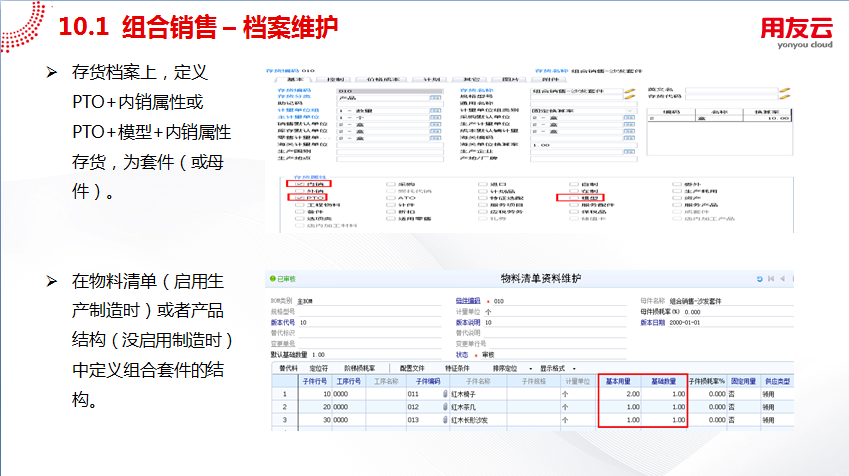
Task: Click the 基本用量 column header
Action: click(618, 382)
